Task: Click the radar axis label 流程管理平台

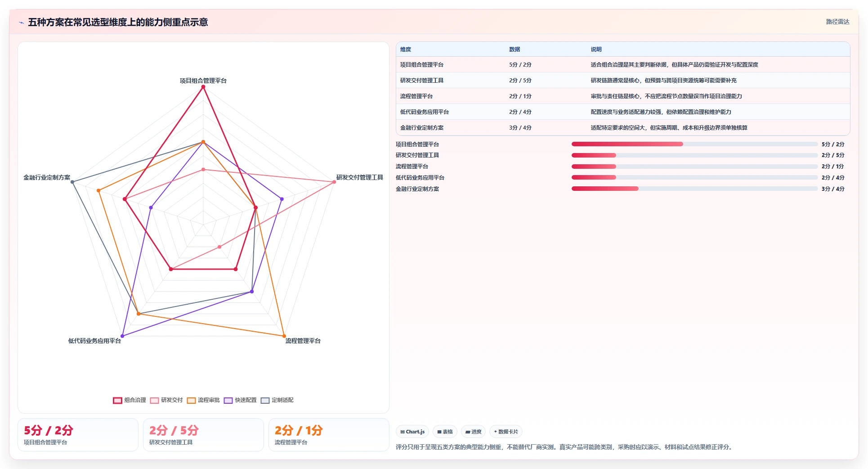Action: (303, 341)
